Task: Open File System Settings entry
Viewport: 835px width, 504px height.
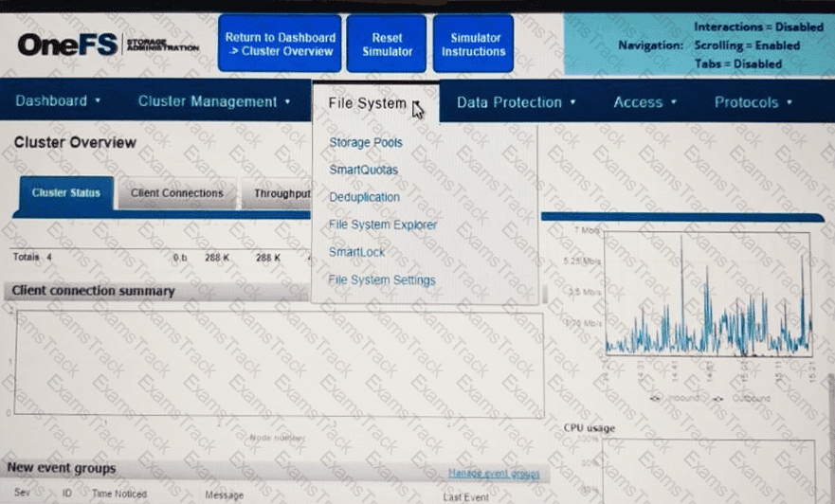Action: point(382,279)
